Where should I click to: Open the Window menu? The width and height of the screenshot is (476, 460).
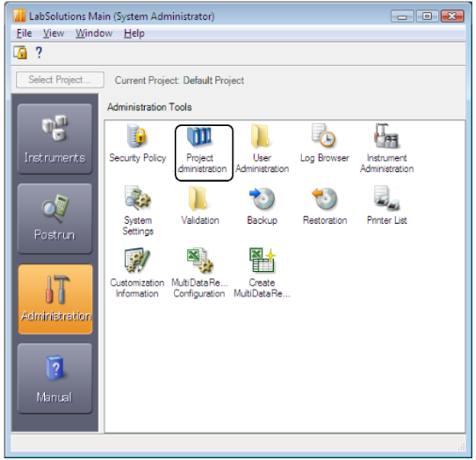point(94,33)
